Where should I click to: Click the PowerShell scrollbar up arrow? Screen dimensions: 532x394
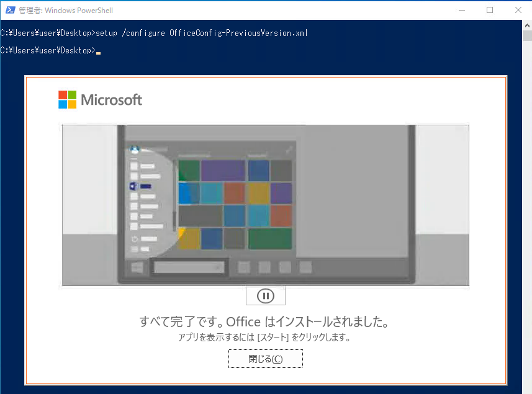(x=527, y=25)
